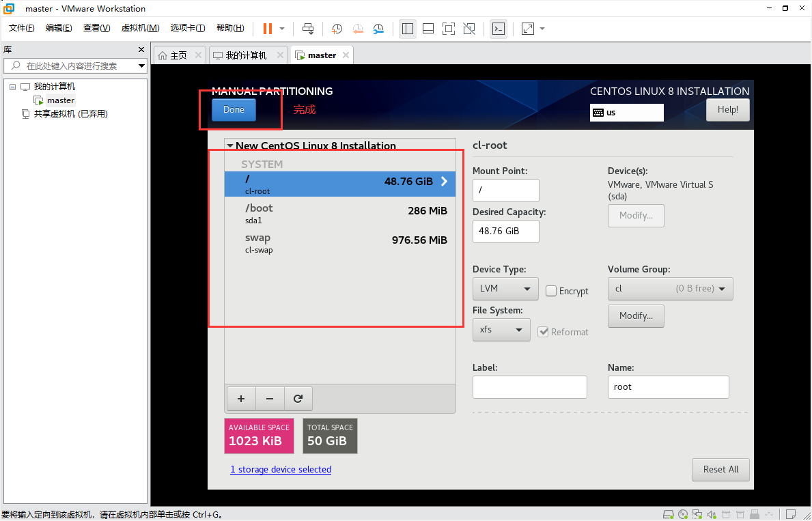Viewport: 812px width, 521px height.
Task: Close the 主页 tab
Action: (x=198, y=55)
